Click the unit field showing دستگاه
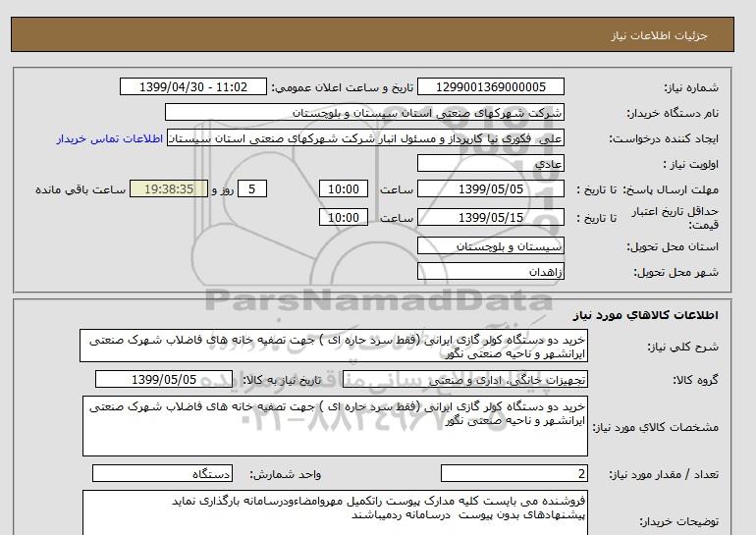Viewport: 756px width, 535px height. 162,473
